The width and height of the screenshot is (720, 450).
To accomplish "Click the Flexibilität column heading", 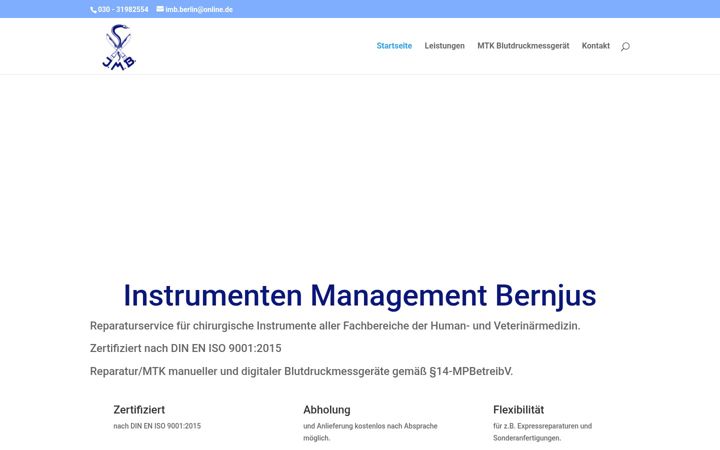I will (x=518, y=410).
